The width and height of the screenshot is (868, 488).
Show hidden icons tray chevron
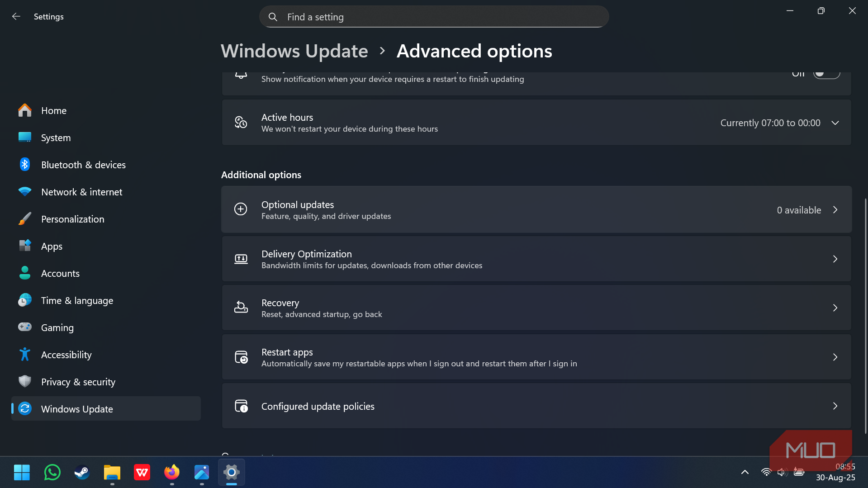(x=745, y=472)
